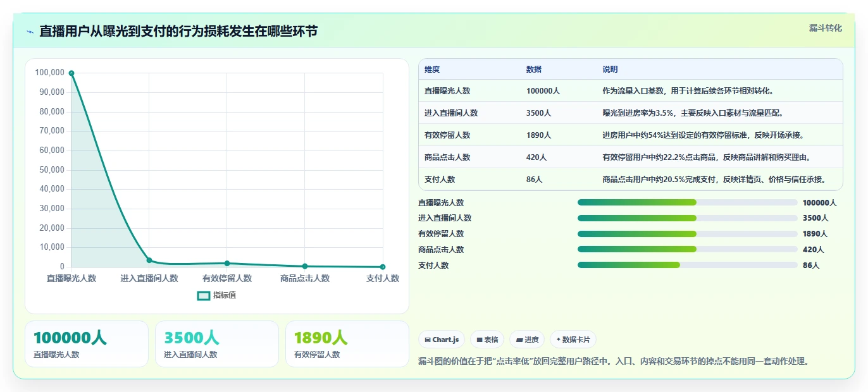Click the x-axis label 支付人数

[383, 278]
